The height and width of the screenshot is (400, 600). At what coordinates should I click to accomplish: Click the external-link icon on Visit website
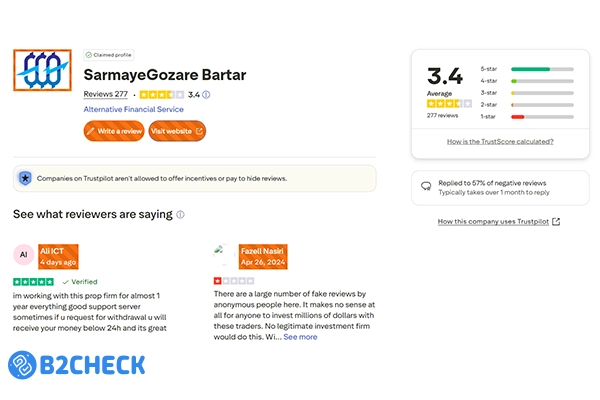click(x=198, y=130)
